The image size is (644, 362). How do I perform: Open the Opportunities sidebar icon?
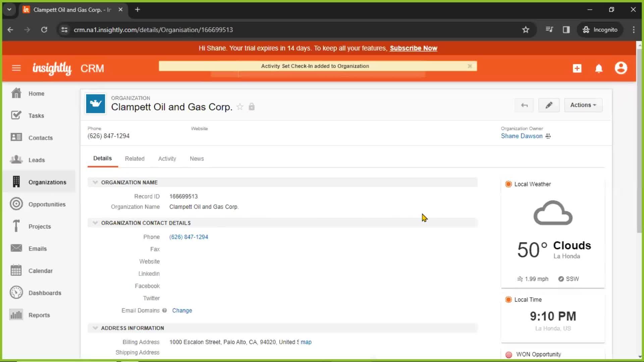pos(16,204)
